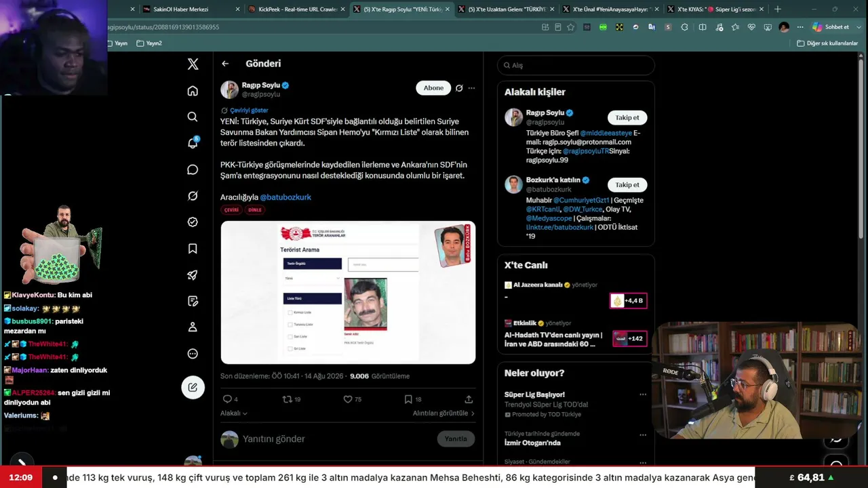The width and height of the screenshot is (868, 488).
Task: Click the browser bookmark star icon
Action: (x=570, y=27)
